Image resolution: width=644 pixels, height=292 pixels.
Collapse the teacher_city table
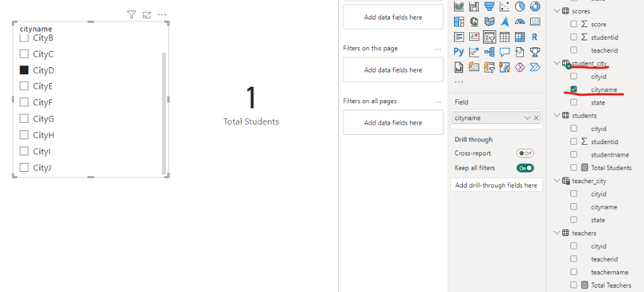557,181
